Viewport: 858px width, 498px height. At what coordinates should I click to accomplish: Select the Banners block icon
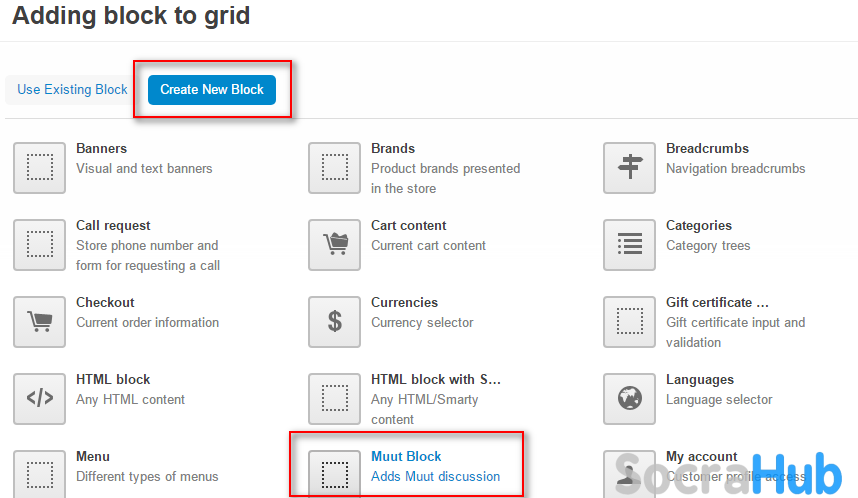coord(39,168)
